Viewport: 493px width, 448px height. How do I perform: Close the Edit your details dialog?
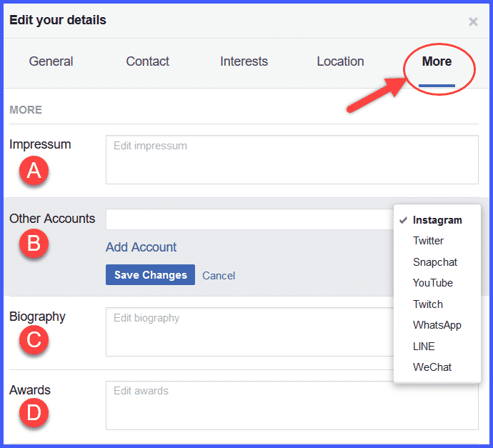point(473,21)
